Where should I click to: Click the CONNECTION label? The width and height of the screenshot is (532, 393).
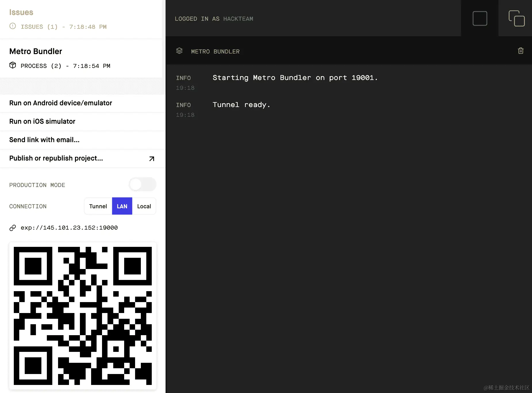click(x=28, y=206)
